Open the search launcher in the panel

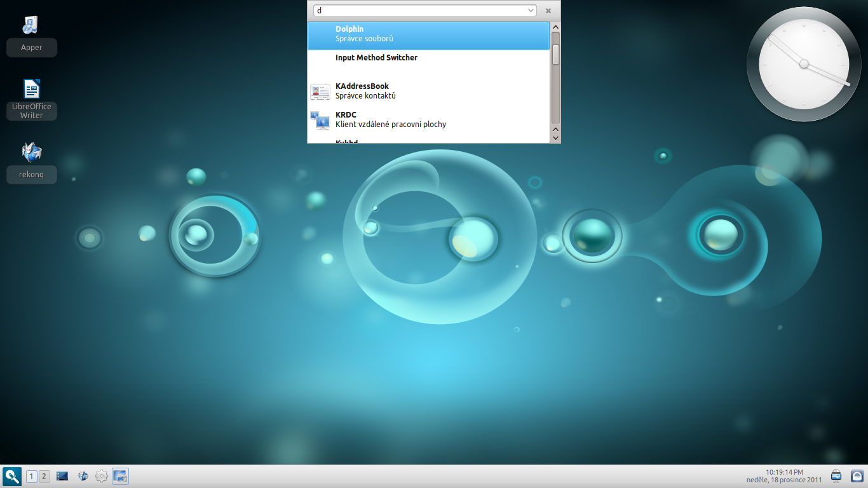(12, 476)
